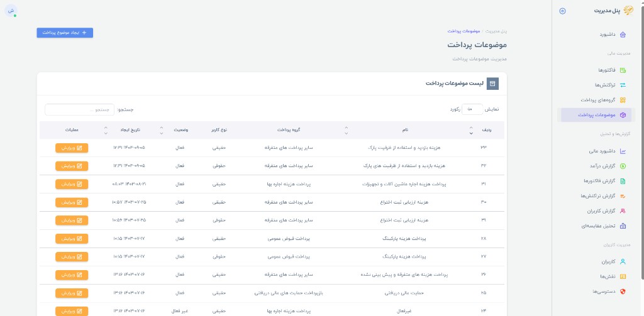Image resolution: width=644 pixels, height=316 pixels.
Task: Open داشبورد home icon in sidebar
Action: tap(623, 35)
